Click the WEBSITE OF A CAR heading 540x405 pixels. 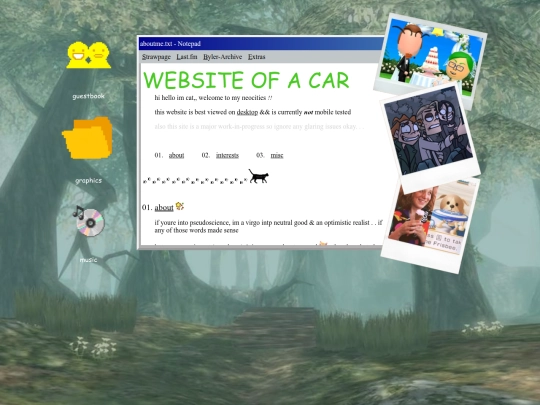[246, 80]
